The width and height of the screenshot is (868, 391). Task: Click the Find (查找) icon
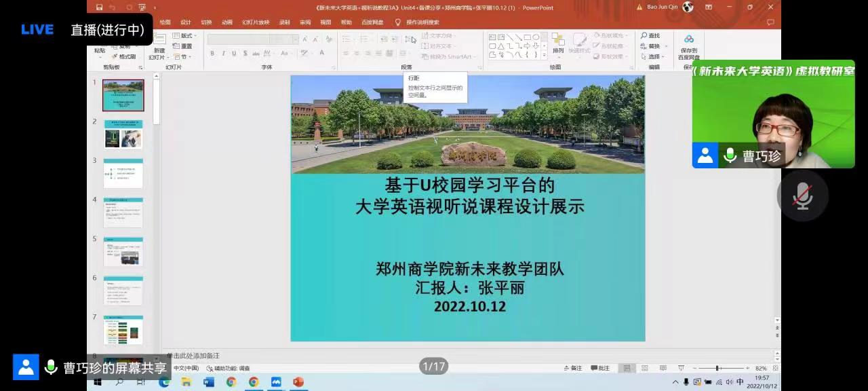point(650,35)
